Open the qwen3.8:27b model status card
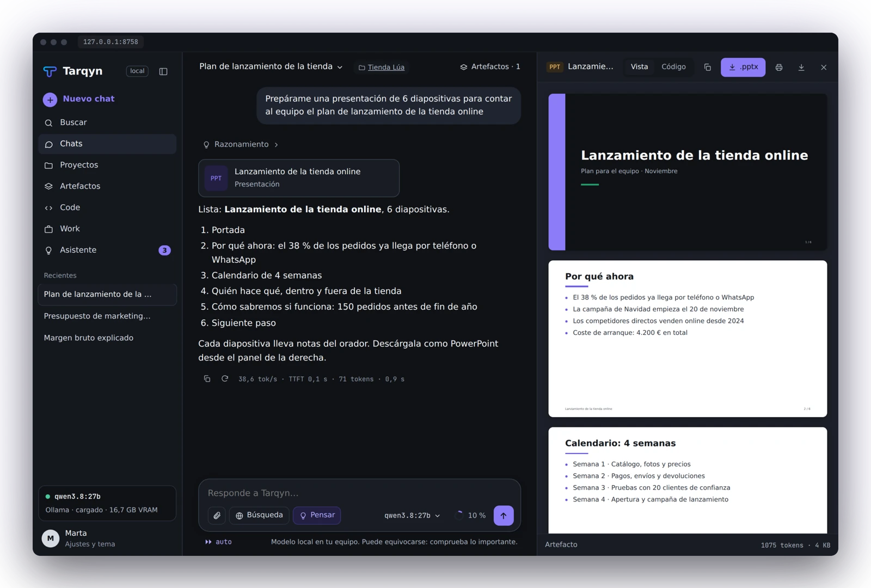This screenshot has height=588, width=871. pyautogui.click(x=107, y=503)
